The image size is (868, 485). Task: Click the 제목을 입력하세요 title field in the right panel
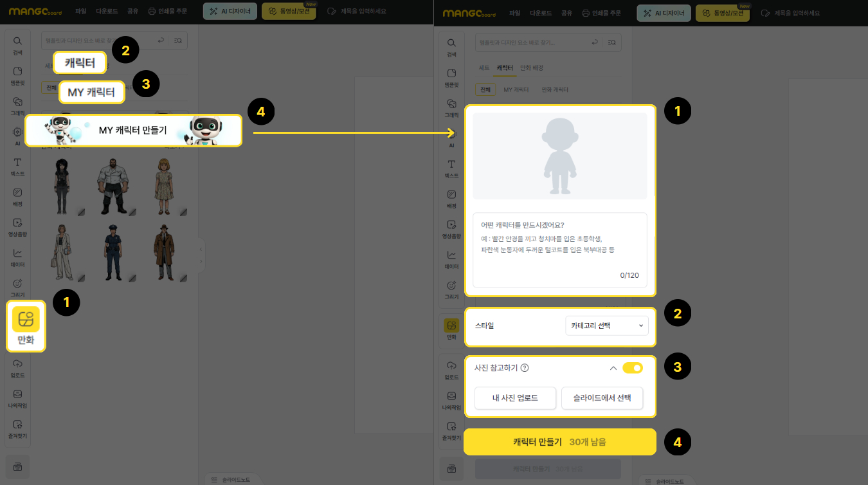pyautogui.click(x=791, y=13)
